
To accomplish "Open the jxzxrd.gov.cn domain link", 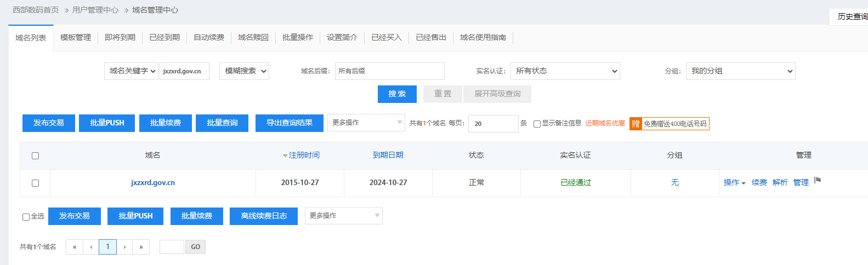I will coord(153,183).
